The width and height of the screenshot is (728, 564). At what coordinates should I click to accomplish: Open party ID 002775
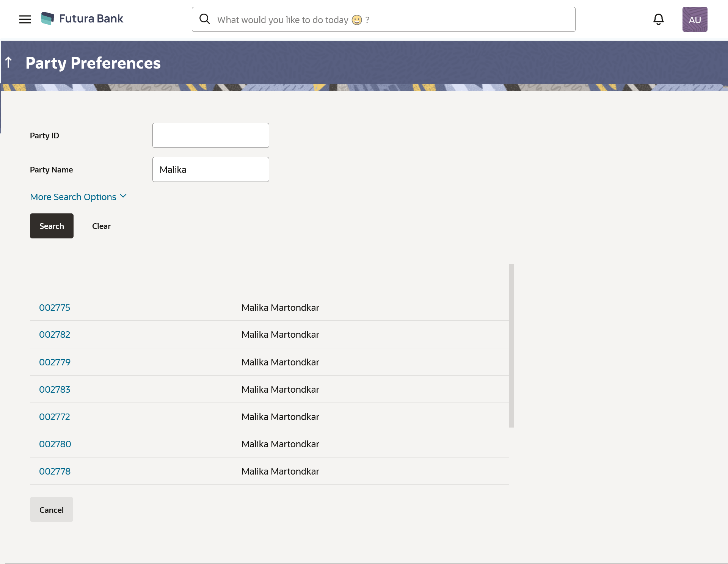pos(55,307)
